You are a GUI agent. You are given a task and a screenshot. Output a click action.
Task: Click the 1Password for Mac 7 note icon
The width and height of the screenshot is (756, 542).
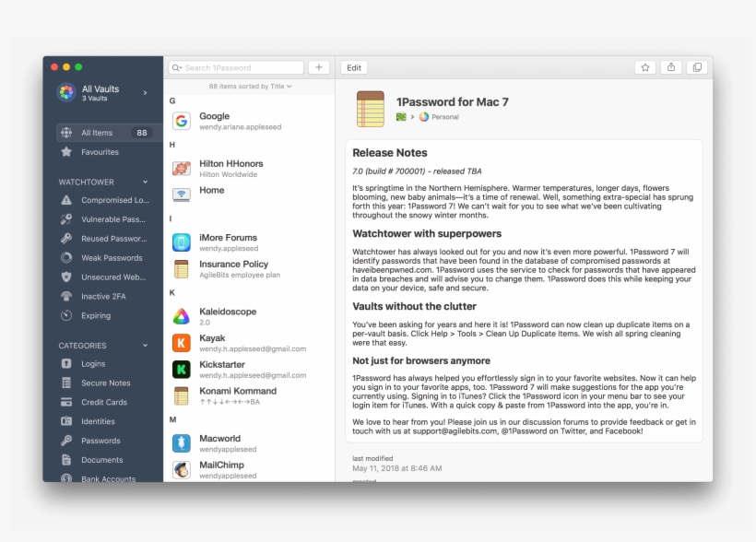(371, 109)
